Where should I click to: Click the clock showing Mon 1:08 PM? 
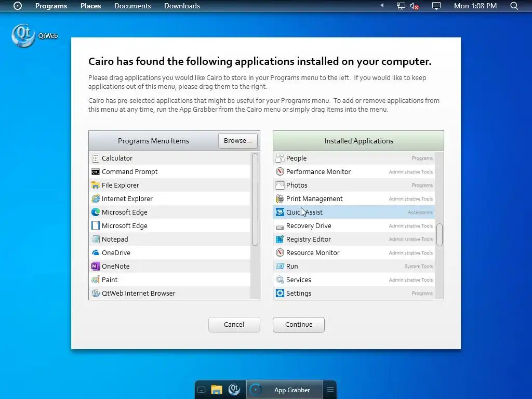click(x=475, y=6)
